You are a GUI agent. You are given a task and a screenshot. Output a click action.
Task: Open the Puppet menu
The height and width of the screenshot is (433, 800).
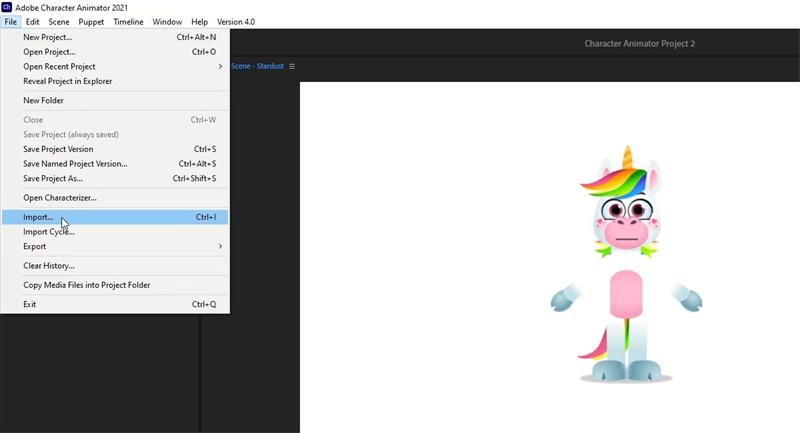pos(91,22)
